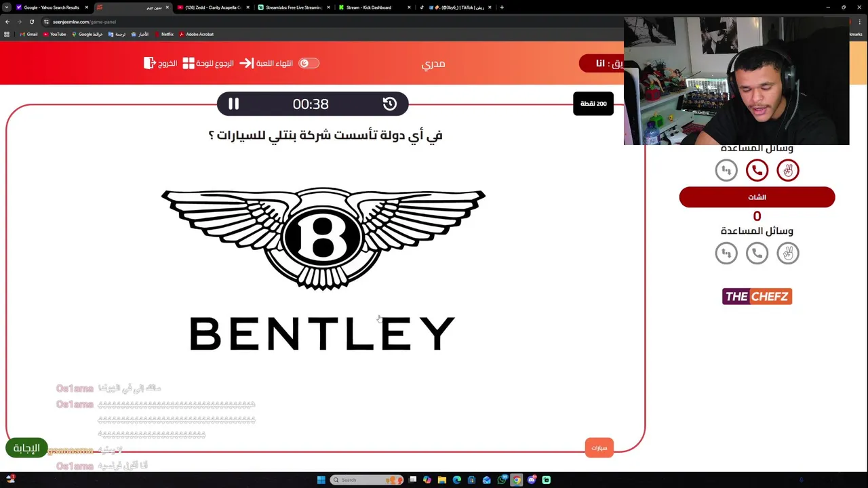Open the Google خرائط bookmark

87,34
